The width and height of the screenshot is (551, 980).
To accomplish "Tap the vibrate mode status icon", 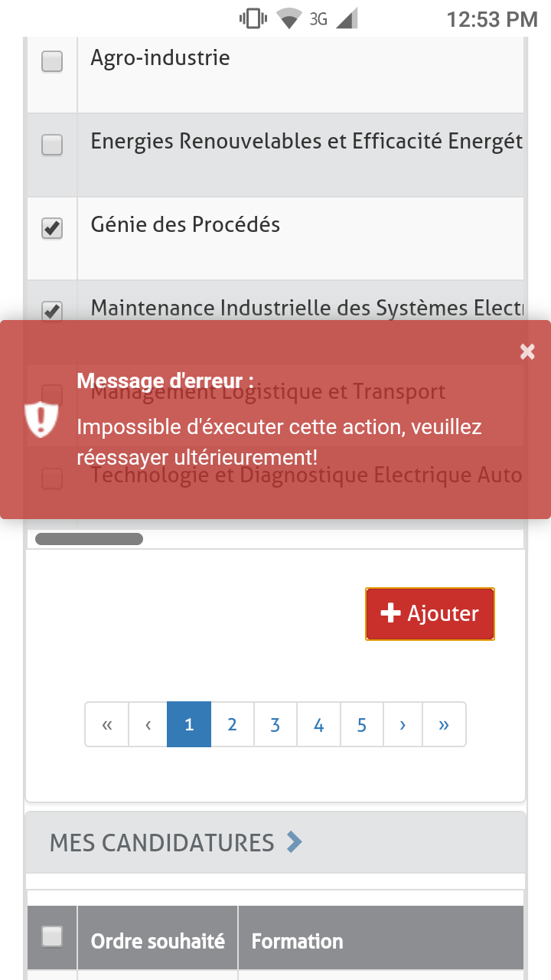I will click(x=253, y=18).
